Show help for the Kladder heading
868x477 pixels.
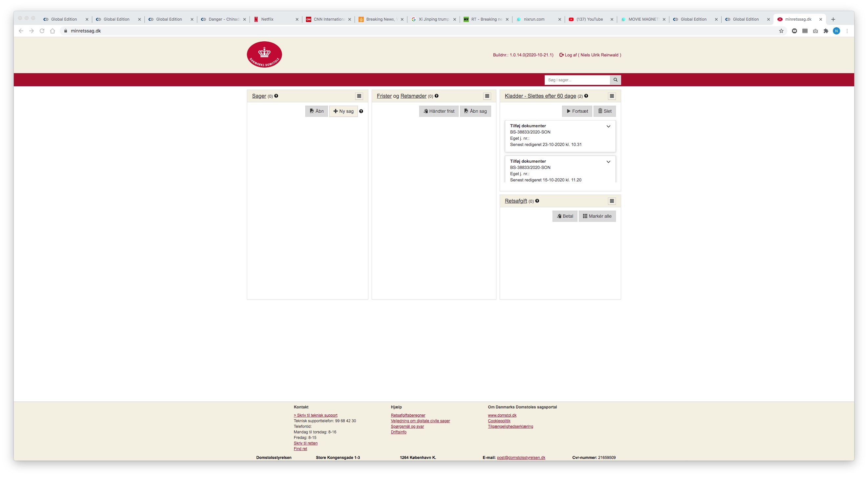(x=586, y=96)
